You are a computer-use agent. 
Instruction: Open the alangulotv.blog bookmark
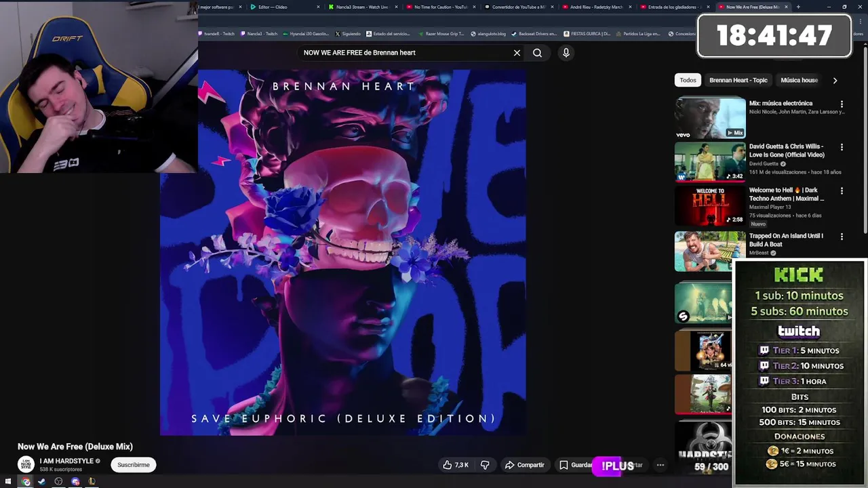[x=488, y=34]
